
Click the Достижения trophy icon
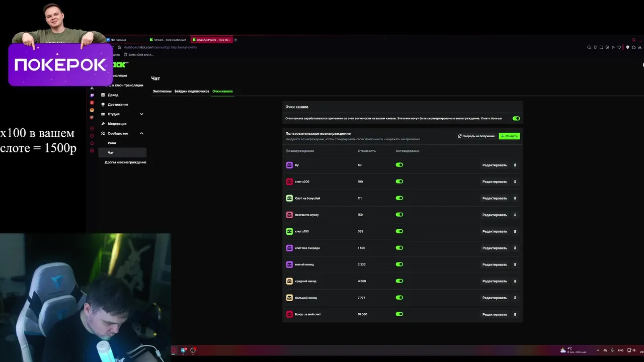point(103,104)
